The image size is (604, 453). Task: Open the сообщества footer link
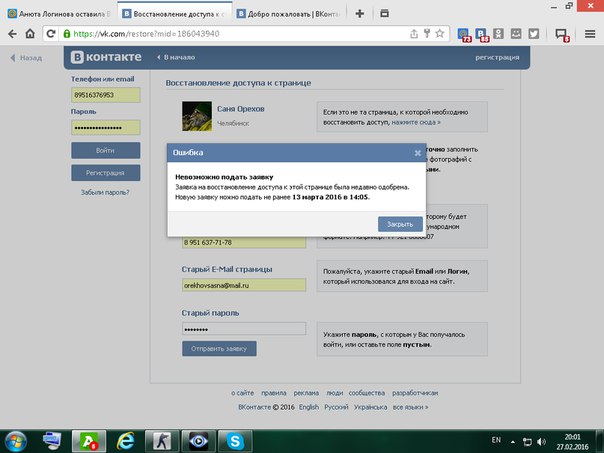pos(367,393)
